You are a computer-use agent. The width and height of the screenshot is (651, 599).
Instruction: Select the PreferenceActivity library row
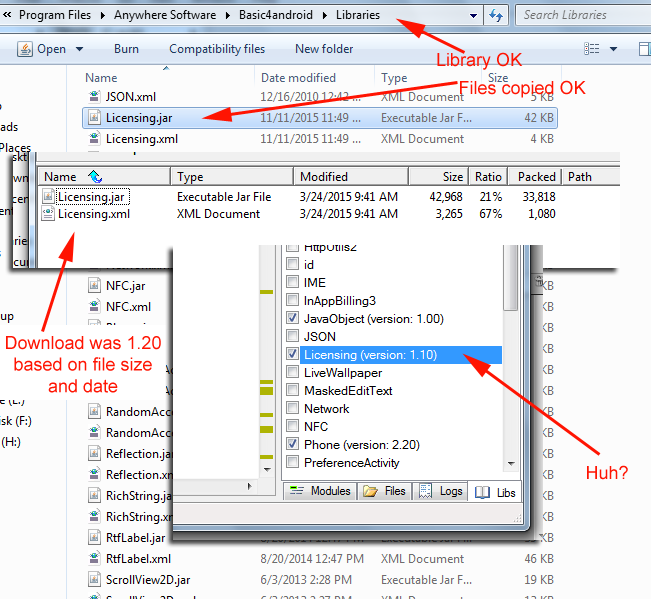pyautogui.click(x=351, y=462)
